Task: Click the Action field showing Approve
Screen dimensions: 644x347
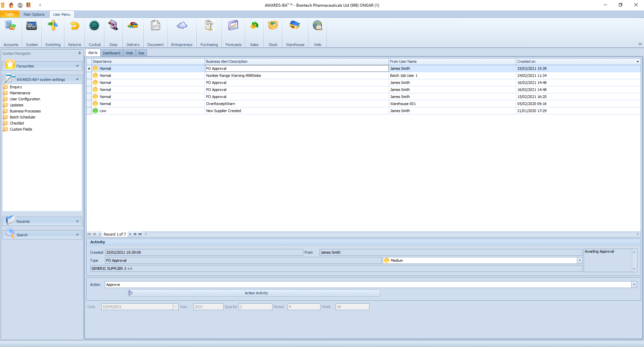Action: point(368,285)
